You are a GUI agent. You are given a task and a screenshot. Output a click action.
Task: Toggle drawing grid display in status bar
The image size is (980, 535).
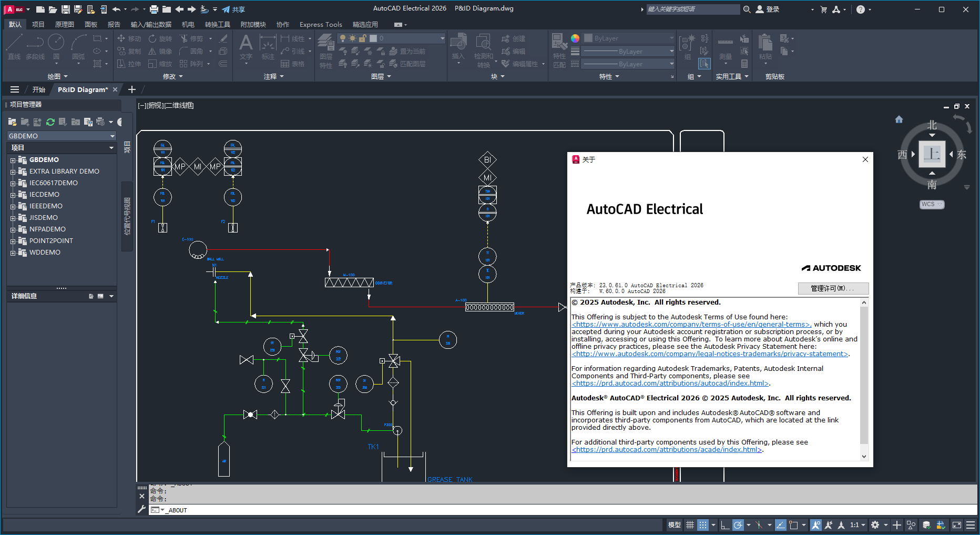pyautogui.click(x=690, y=525)
